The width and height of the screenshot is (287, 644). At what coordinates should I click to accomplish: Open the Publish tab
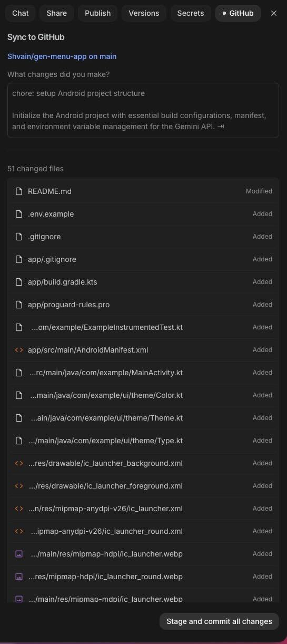click(98, 13)
